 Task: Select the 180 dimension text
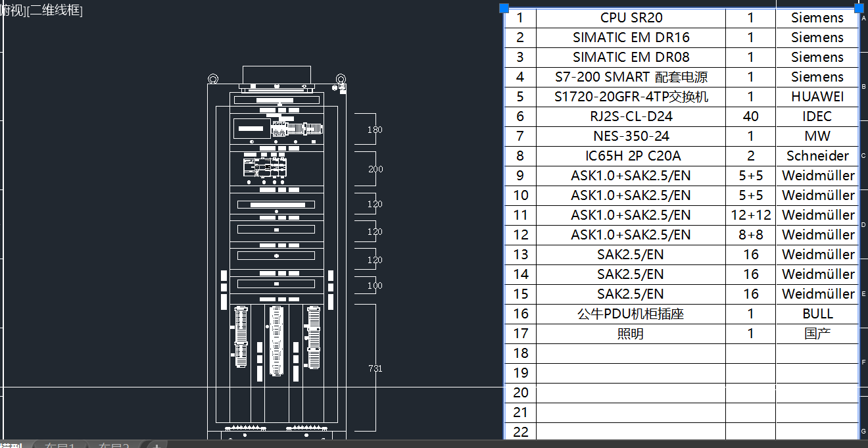(x=375, y=130)
